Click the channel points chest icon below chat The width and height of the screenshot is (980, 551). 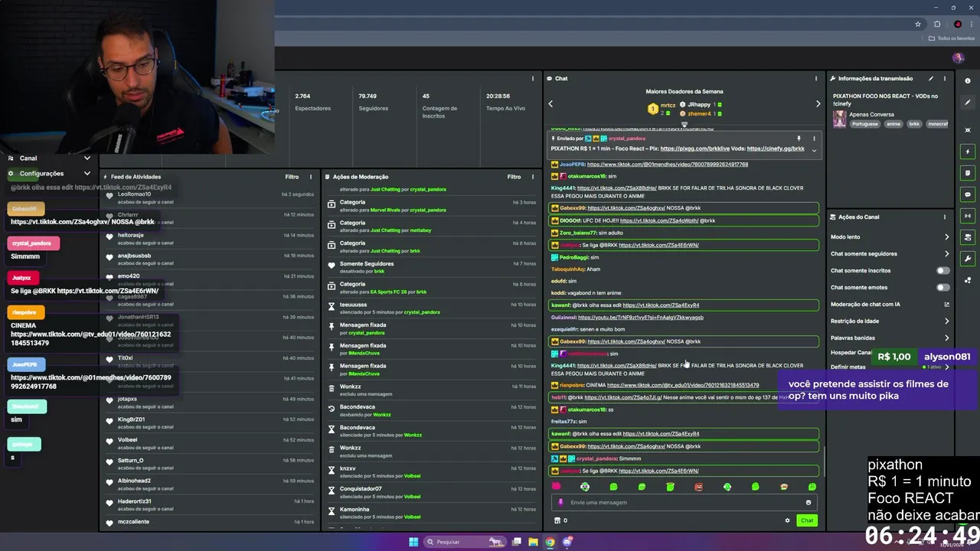tap(557, 520)
